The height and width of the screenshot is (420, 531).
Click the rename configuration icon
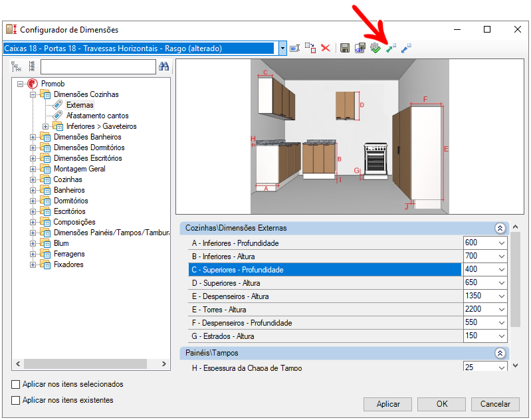pos(294,49)
